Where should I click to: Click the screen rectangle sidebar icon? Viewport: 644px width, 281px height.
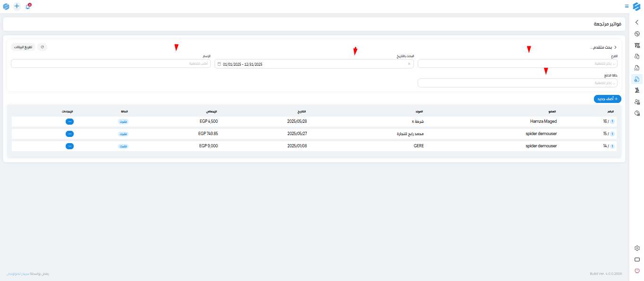click(x=637, y=259)
